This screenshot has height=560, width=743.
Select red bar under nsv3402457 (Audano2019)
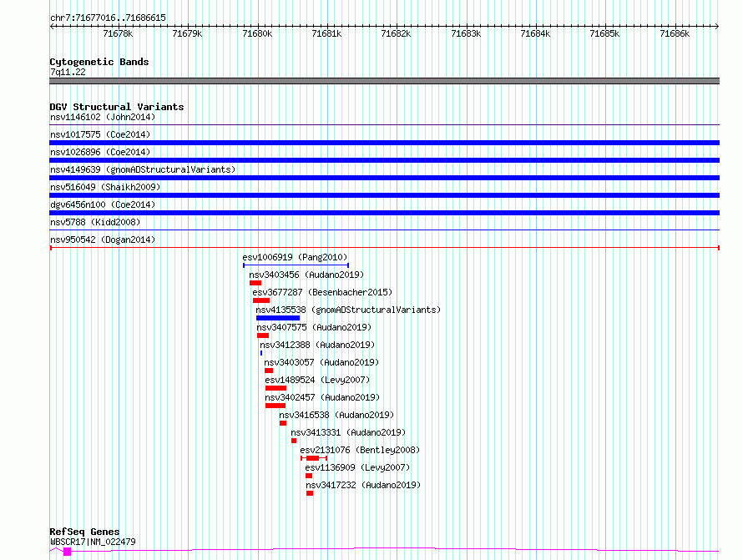[x=275, y=406]
